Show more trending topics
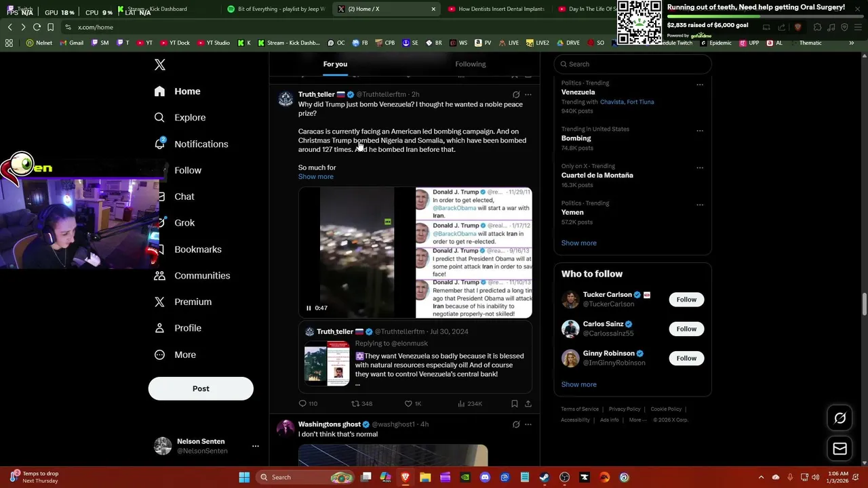Viewport: 868px width, 488px height. click(579, 243)
